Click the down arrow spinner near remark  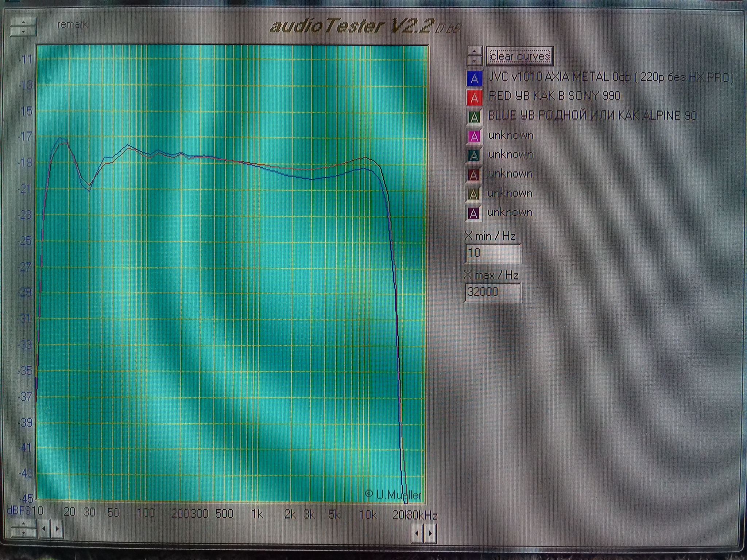(x=23, y=31)
